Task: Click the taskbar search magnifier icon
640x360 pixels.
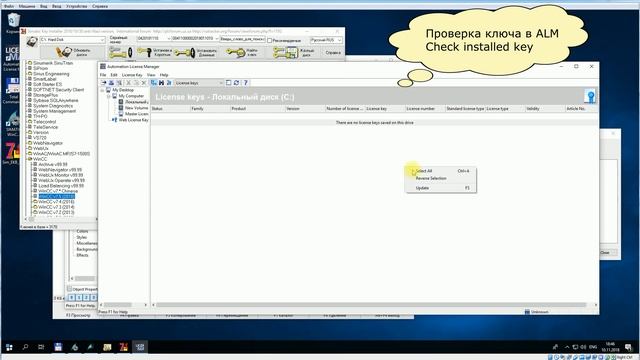Action: coord(25,347)
